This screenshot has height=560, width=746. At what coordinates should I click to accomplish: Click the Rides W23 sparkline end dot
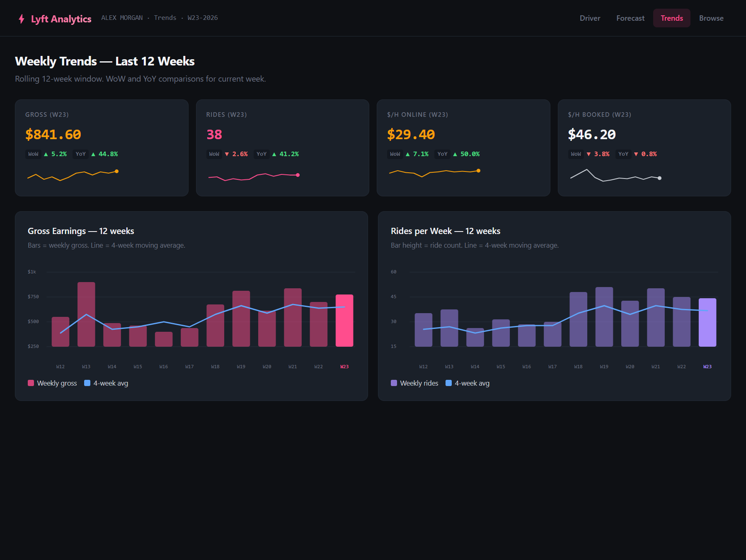pyautogui.click(x=298, y=175)
